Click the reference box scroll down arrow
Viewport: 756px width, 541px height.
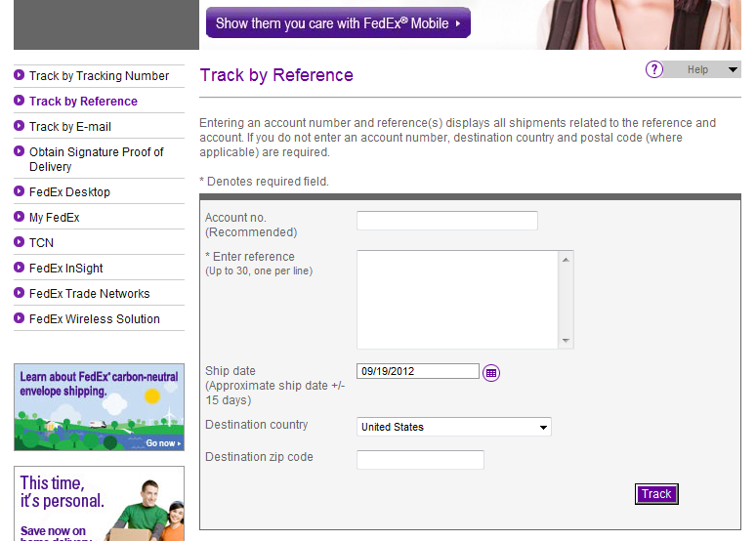567,341
